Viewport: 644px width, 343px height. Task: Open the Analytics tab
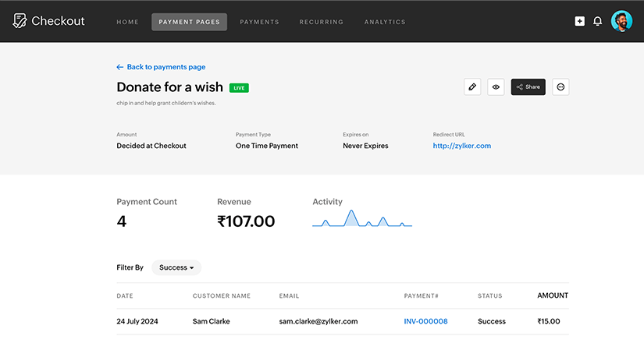(385, 22)
